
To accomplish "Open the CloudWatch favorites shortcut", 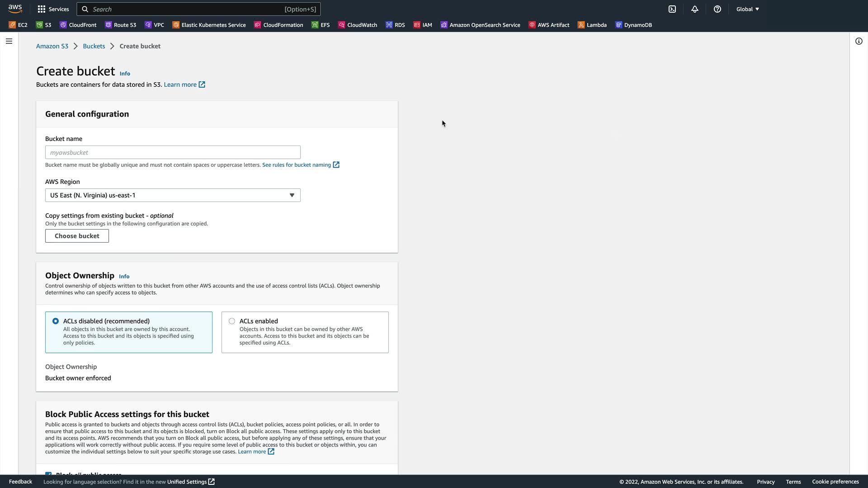I will [358, 25].
